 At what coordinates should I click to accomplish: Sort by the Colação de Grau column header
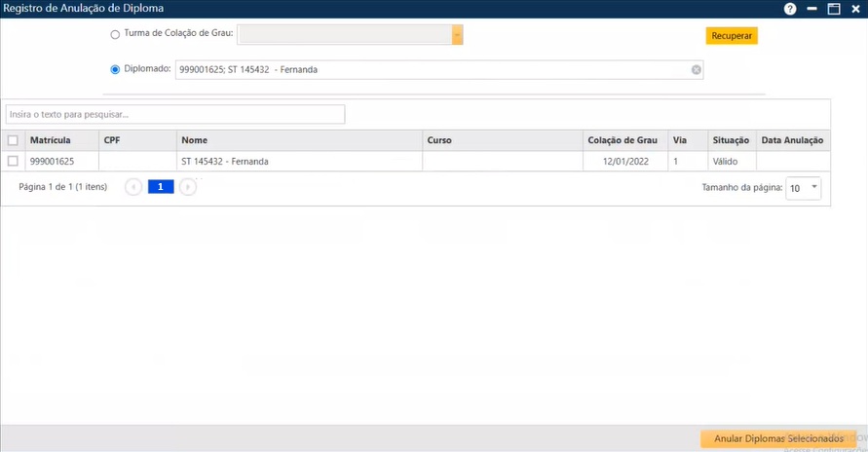[623, 140]
